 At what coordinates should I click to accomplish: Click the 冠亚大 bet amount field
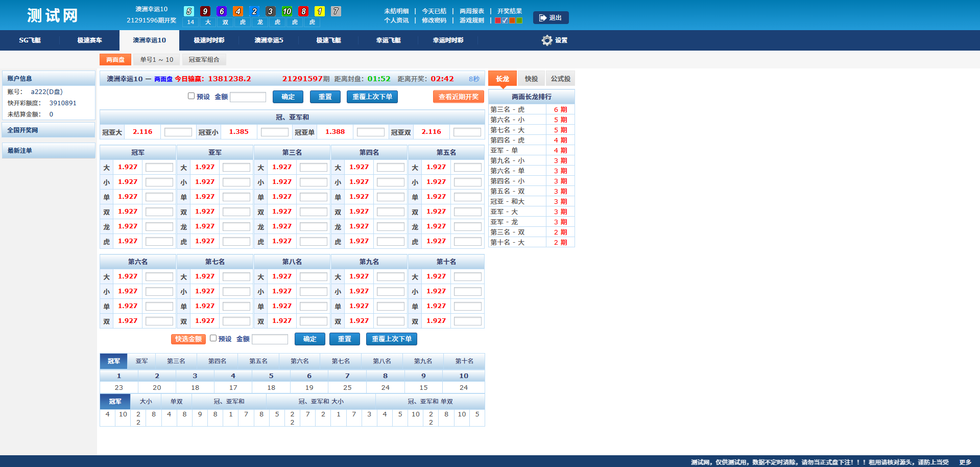pos(178,132)
